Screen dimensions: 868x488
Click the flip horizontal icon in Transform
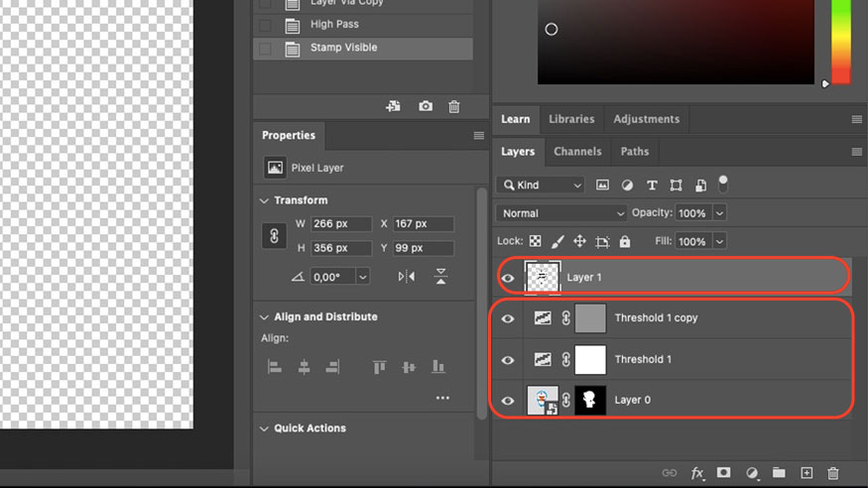tap(407, 277)
